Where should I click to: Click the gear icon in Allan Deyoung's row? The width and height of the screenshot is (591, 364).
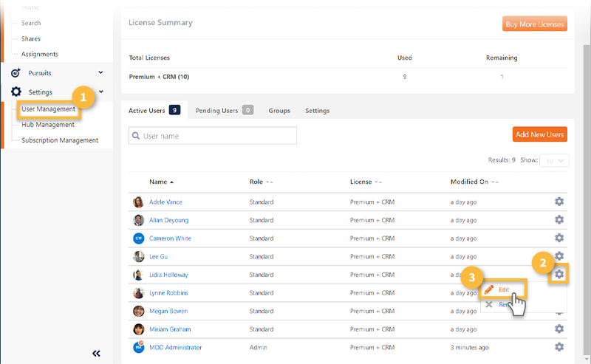point(559,220)
